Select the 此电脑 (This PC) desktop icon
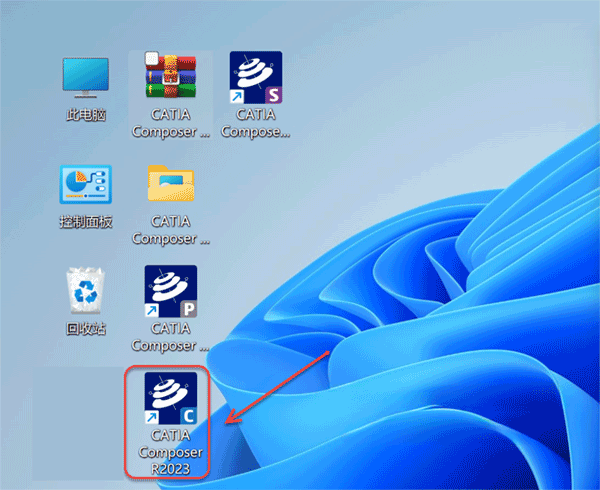 pos(86,78)
